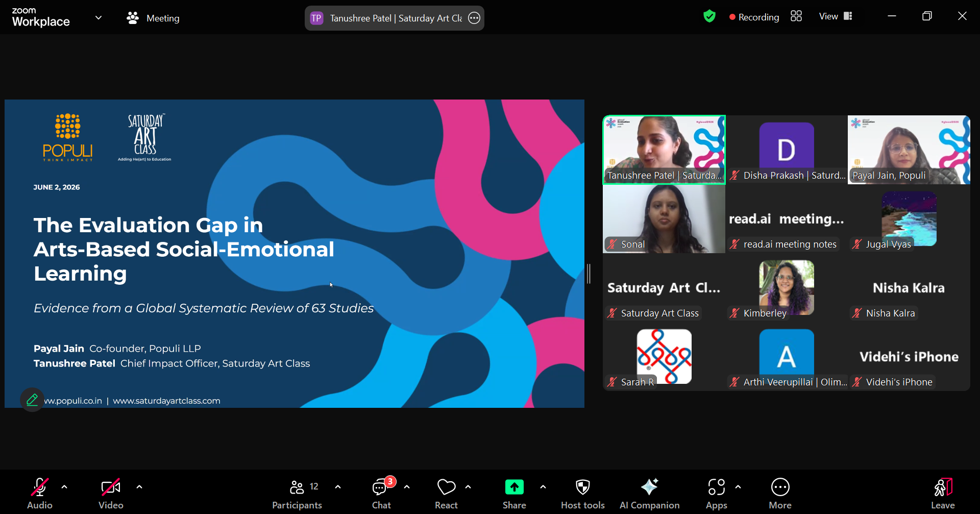Select Kimberley's participant tile
The image size is (980, 514).
(787, 287)
